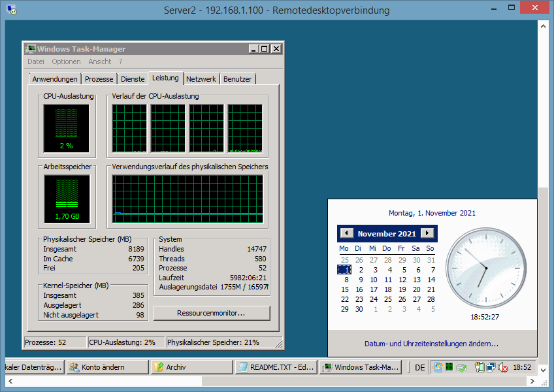Click the Handles value 14747
This screenshot has width=554, height=392.
click(257, 249)
